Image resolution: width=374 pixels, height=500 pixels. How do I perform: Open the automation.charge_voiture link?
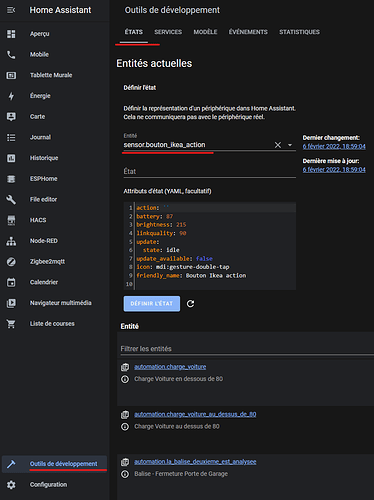pyautogui.click(x=170, y=367)
